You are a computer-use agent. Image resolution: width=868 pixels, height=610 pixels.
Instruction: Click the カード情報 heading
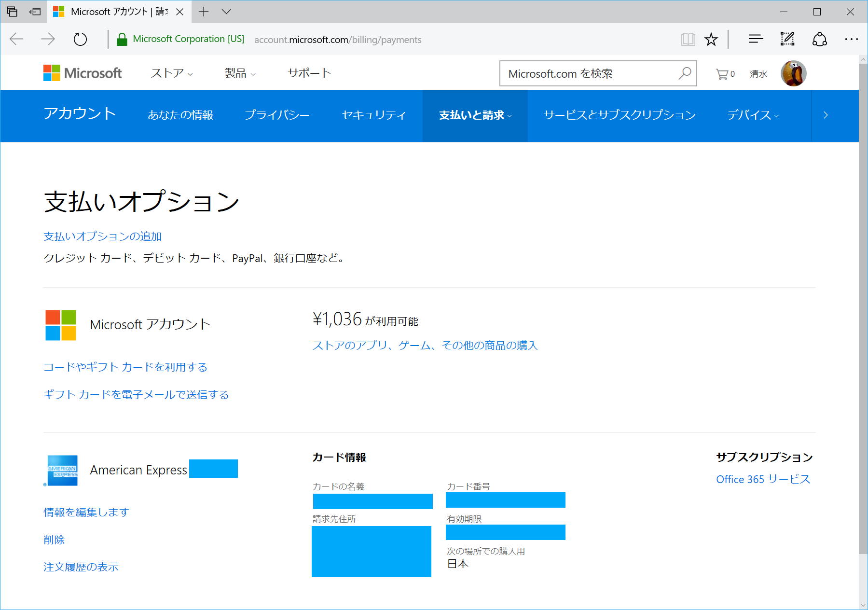click(x=339, y=457)
